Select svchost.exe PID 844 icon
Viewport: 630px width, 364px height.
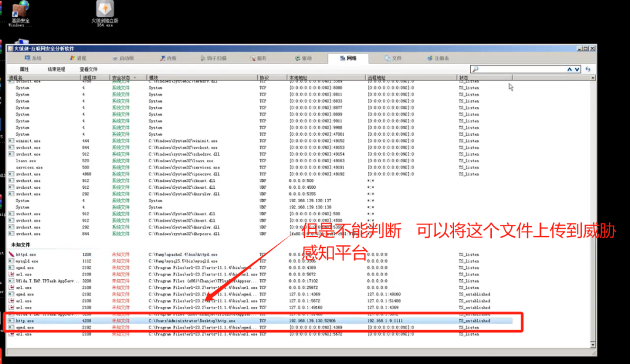tap(11, 148)
